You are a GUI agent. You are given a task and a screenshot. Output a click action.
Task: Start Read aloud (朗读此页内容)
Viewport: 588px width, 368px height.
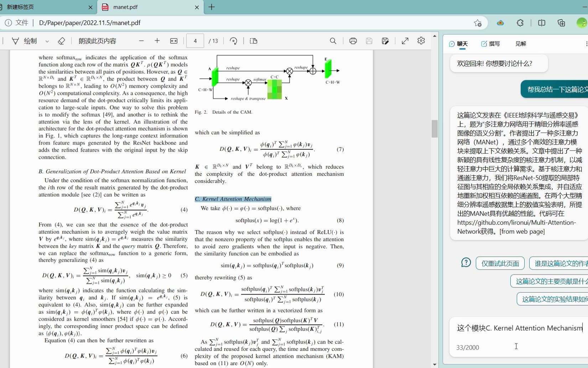coord(97,41)
